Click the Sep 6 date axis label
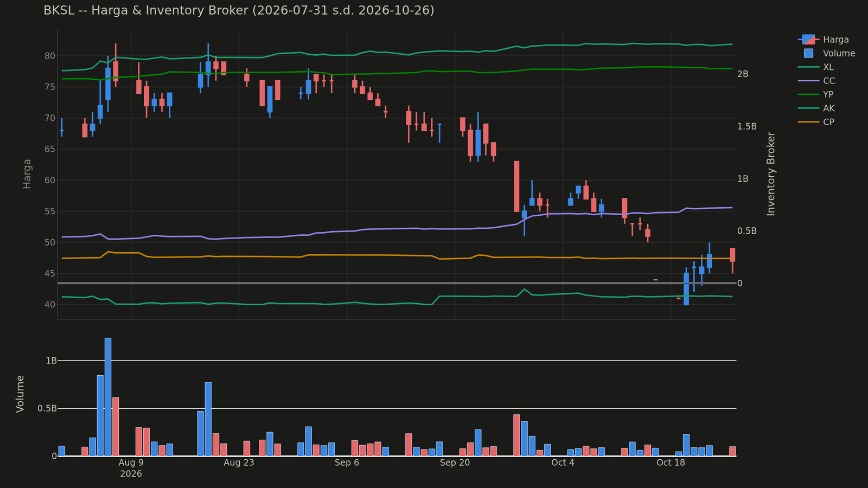Screen dimensions: 868x488 347,463
